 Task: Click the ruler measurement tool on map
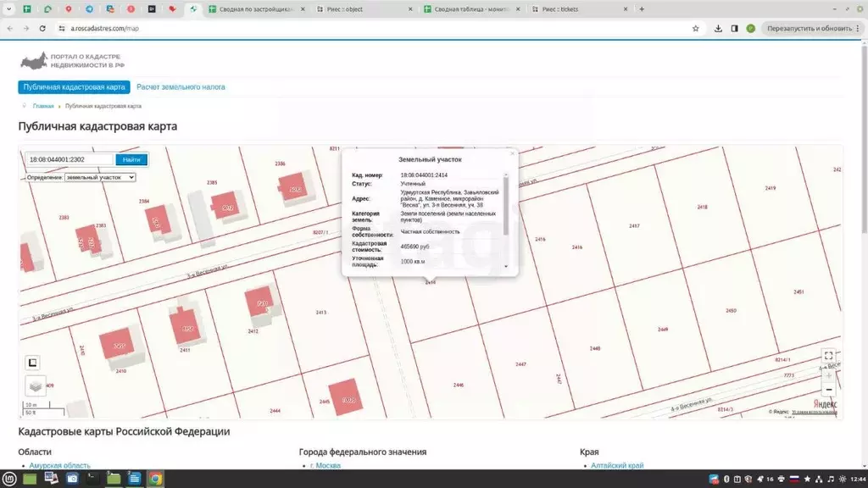[32, 363]
